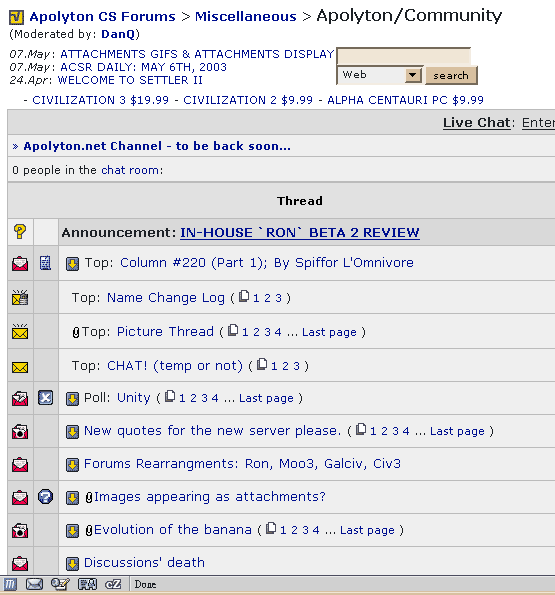Open the mail icon in status bar
This screenshot has width=555, height=595.
pos(34,584)
